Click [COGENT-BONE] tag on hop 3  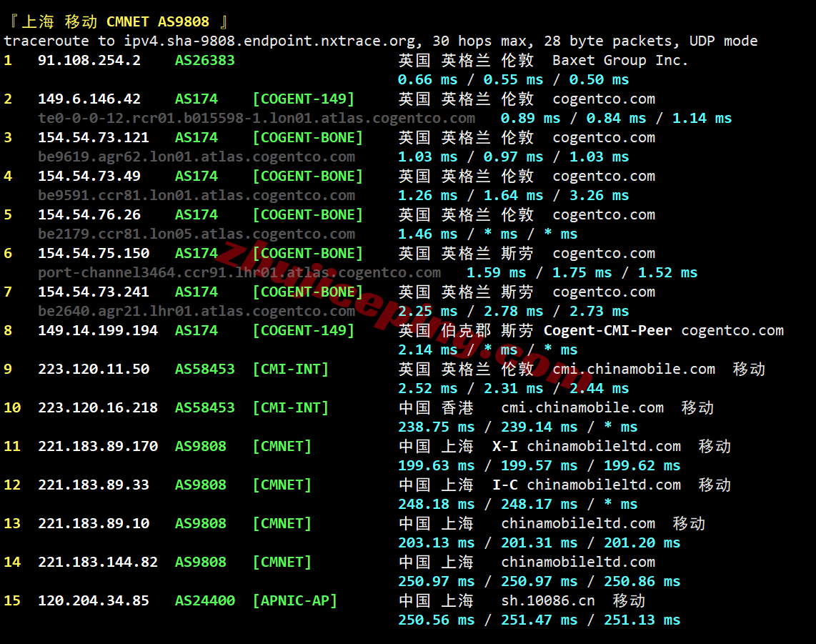pos(307,137)
